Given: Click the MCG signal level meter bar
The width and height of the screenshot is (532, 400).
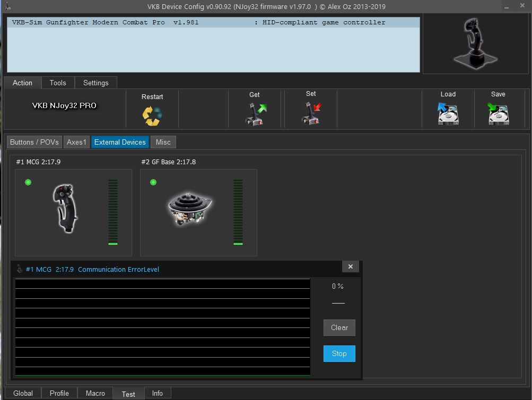Looking at the screenshot, I should tap(113, 212).
